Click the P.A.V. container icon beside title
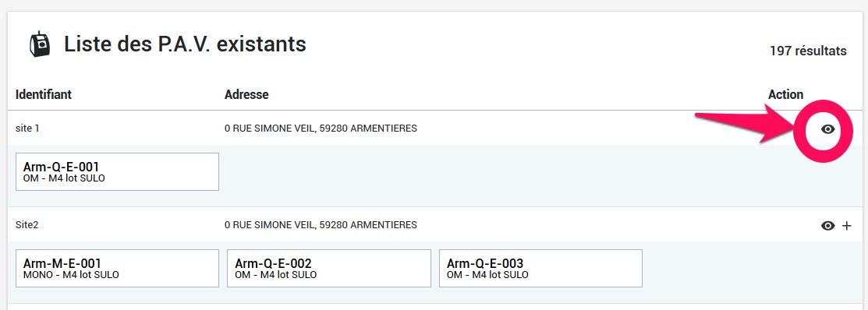Viewport: 868px width, 310px height. (x=39, y=44)
